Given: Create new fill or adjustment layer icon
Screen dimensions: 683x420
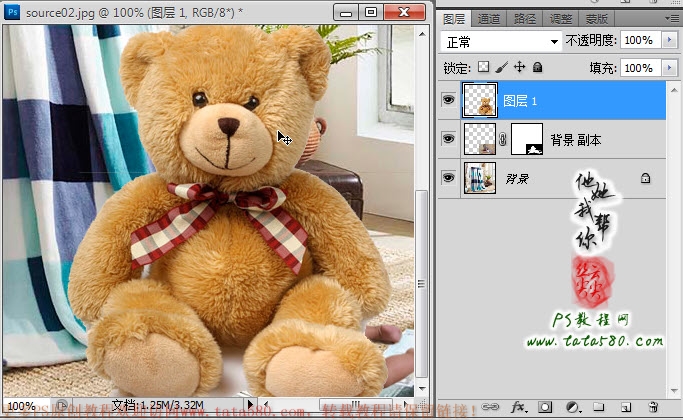Looking at the screenshot, I should click(x=572, y=407).
